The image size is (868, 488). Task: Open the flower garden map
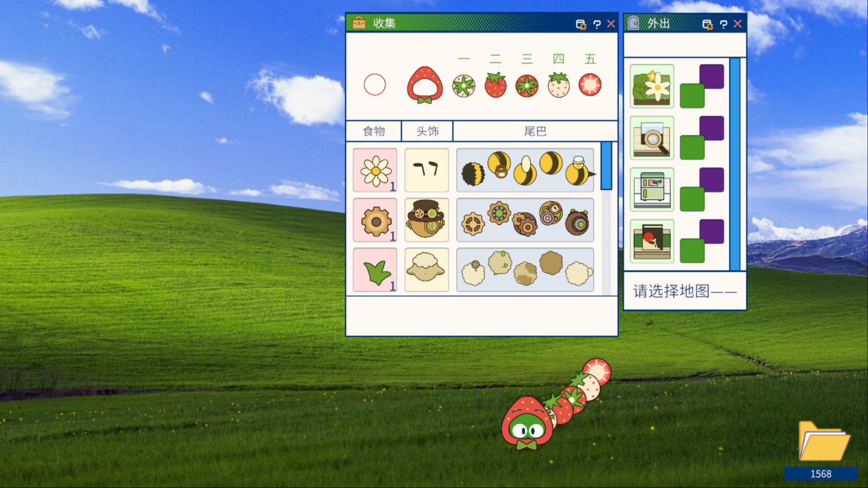[x=652, y=86]
